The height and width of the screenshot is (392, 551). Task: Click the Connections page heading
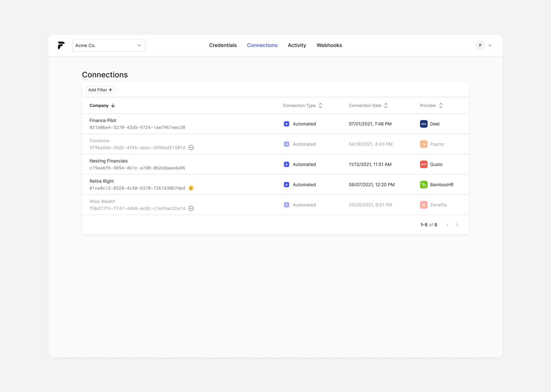(x=105, y=75)
